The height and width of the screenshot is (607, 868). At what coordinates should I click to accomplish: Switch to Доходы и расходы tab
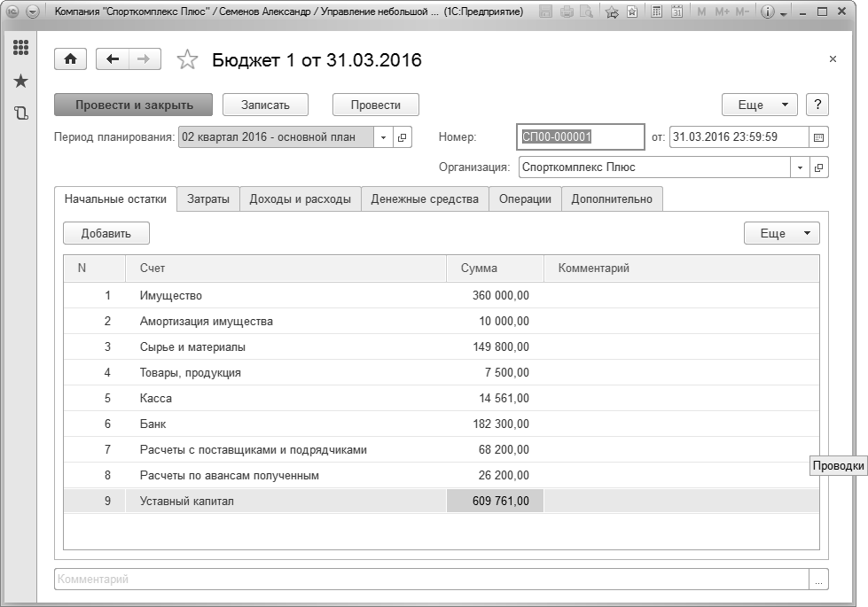point(300,199)
